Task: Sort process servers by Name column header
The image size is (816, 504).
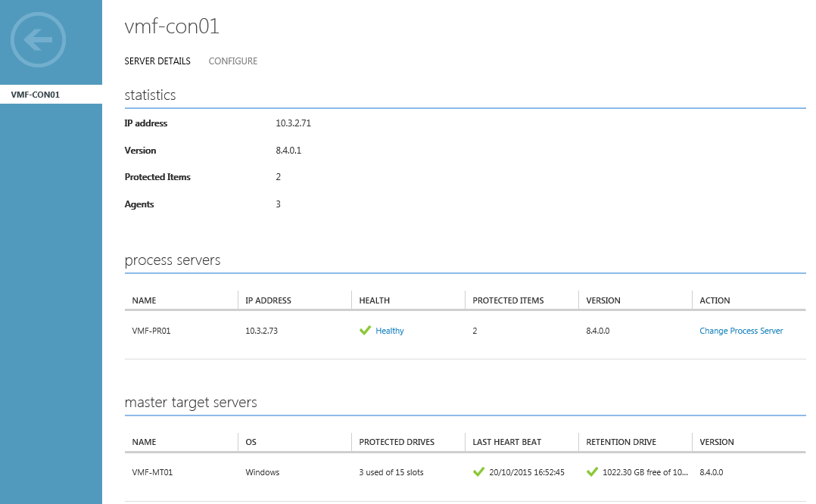Action: point(144,300)
